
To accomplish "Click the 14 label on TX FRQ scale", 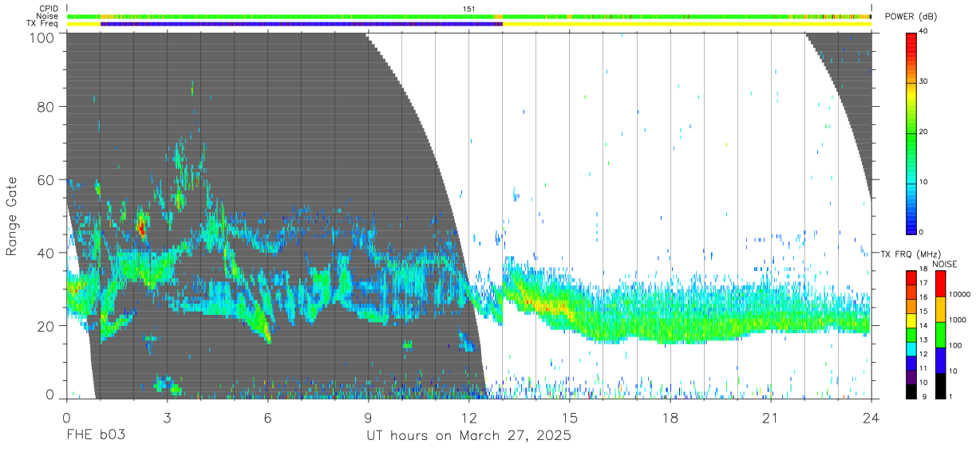I will pos(924,325).
